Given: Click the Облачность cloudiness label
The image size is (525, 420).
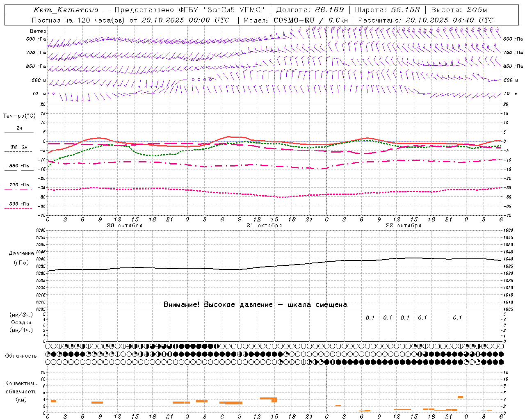Looking at the screenshot, I should [21, 356].
